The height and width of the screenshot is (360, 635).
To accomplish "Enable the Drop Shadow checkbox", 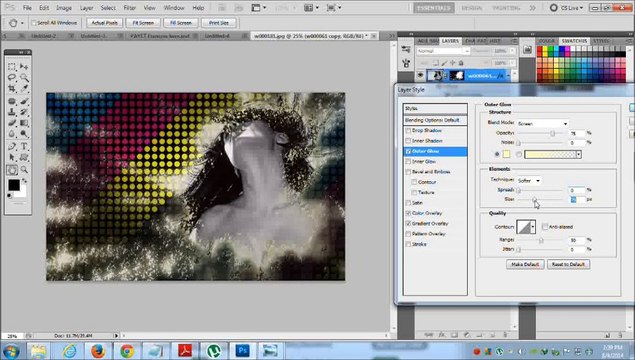I will pyautogui.click(x=408, y=130).
